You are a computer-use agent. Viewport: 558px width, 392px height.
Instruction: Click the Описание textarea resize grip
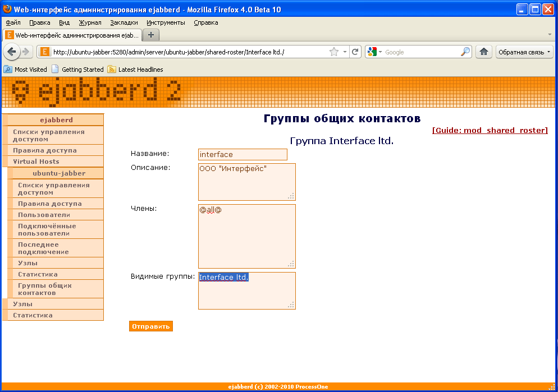click(291, 196)
